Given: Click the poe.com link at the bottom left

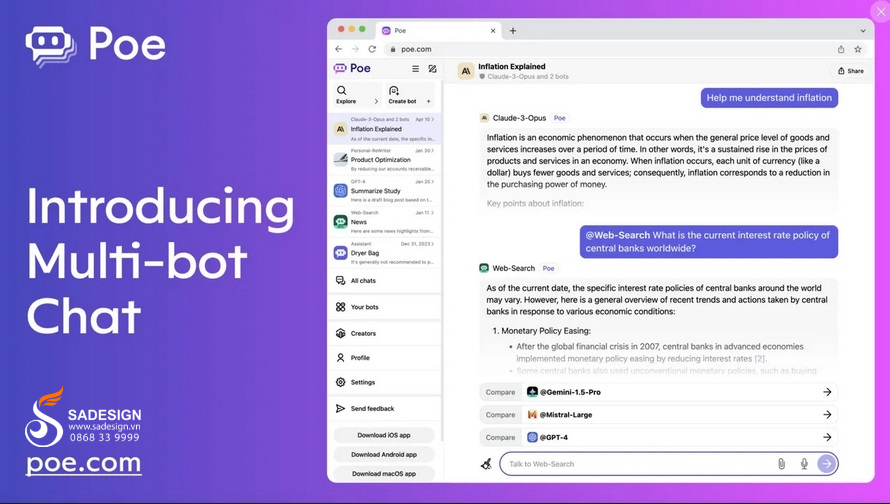Looking at the screenshot, I should click(83, 463).
